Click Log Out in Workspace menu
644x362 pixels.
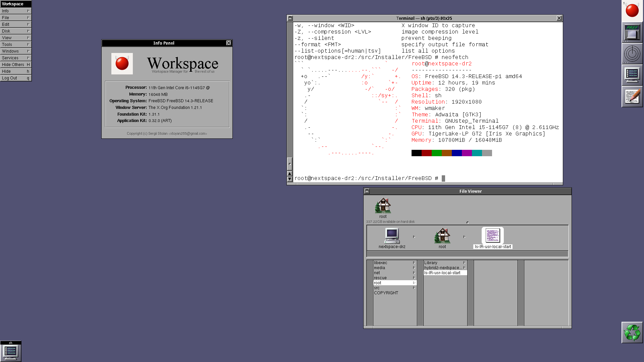click(16, 78)
